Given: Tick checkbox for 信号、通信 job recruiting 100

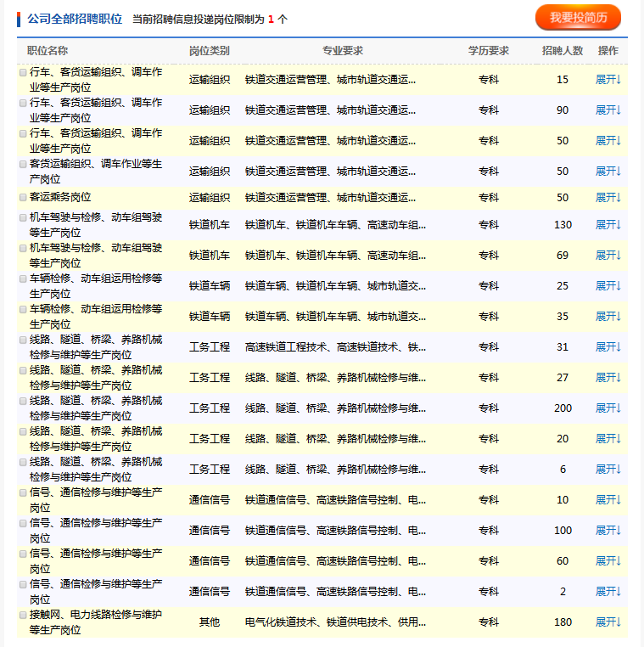Looking at the screenshot, I should click(23, 524).
